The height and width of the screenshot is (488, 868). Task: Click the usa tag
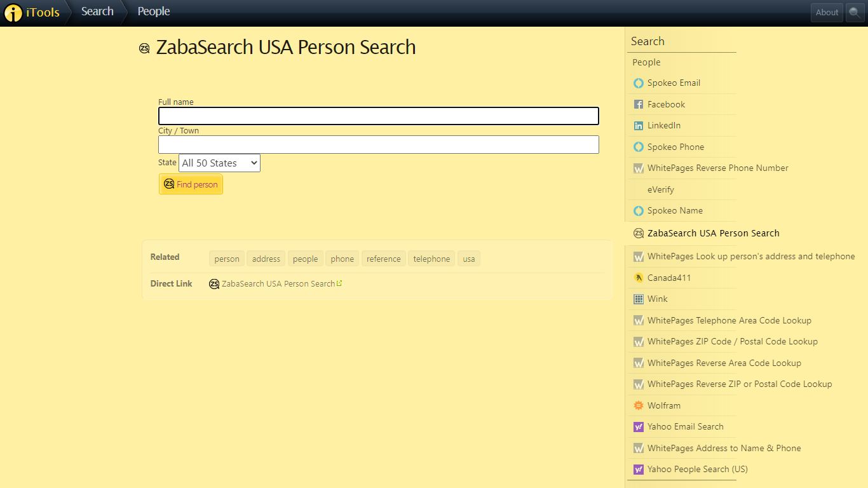[x=469, y=259]
